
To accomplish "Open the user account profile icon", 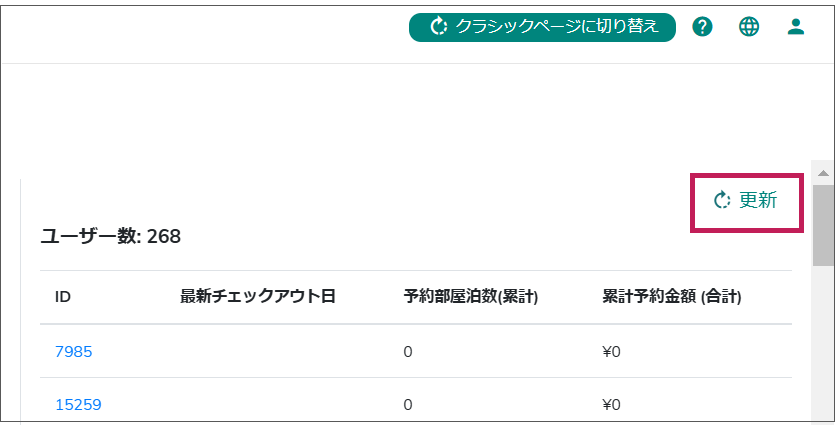I will (x=796, y=27).
